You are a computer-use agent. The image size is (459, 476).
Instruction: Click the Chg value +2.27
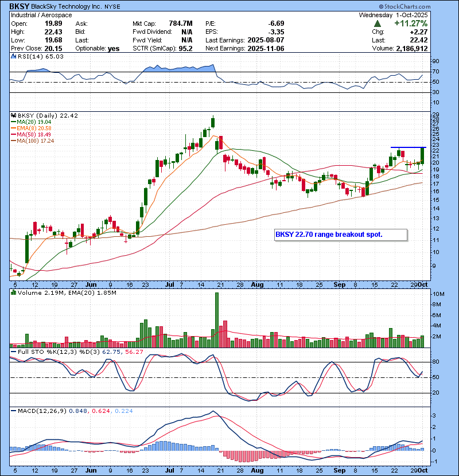coord(419,32)
